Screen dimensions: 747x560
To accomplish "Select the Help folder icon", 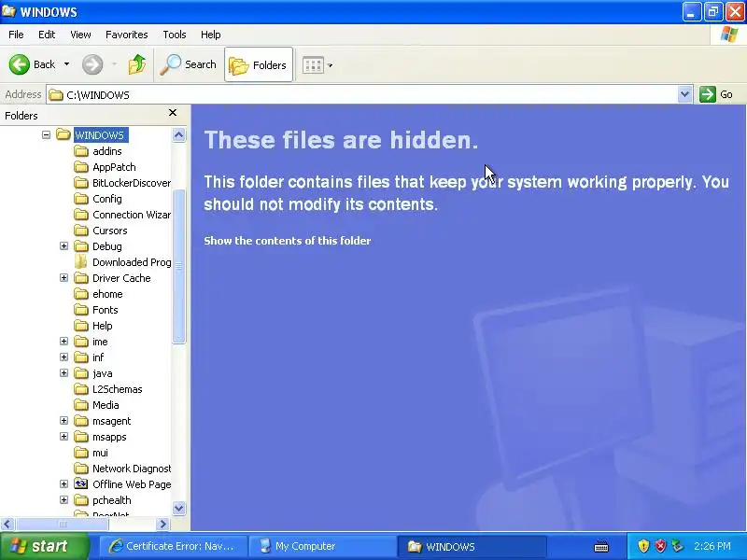I will point(81,326).
